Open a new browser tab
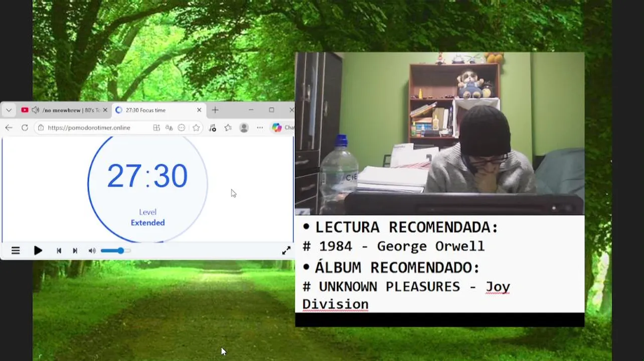644x361 pixels. point(215,110)
